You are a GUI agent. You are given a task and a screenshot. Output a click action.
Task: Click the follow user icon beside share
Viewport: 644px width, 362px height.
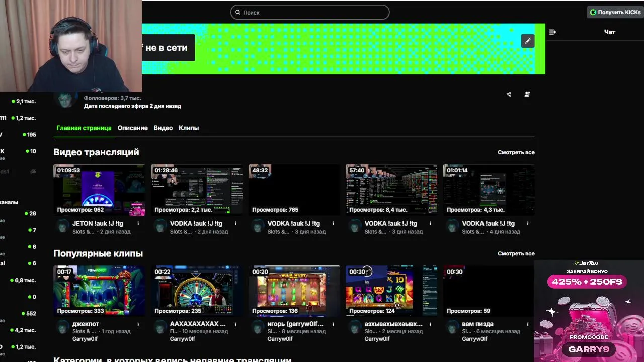[527, 94]
